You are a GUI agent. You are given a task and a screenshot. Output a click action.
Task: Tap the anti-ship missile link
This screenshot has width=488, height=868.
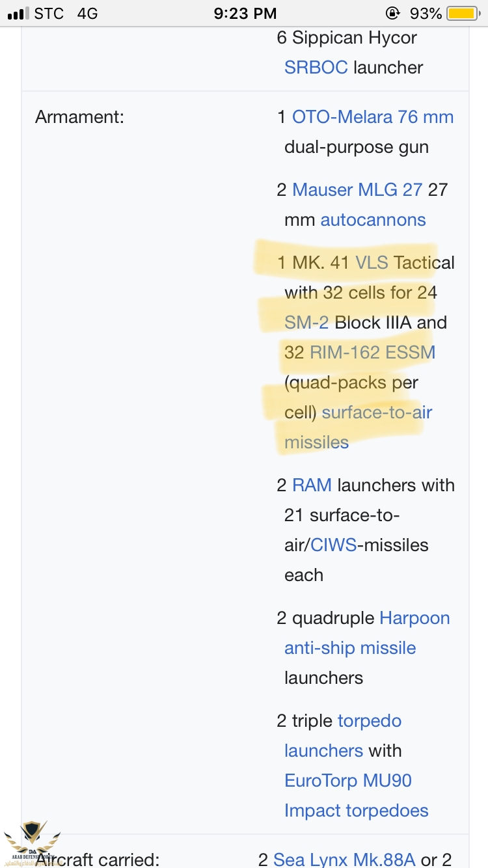(x=350, y=648)
